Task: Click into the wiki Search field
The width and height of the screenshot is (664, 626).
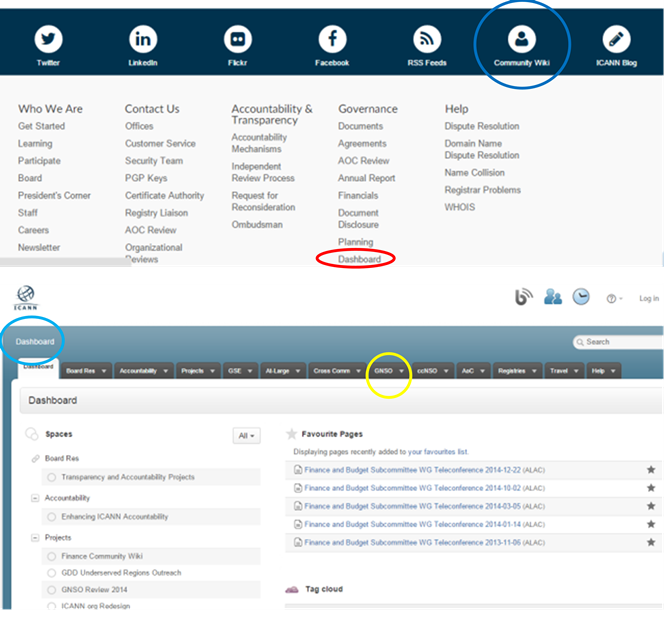Action: coord(619,342)
